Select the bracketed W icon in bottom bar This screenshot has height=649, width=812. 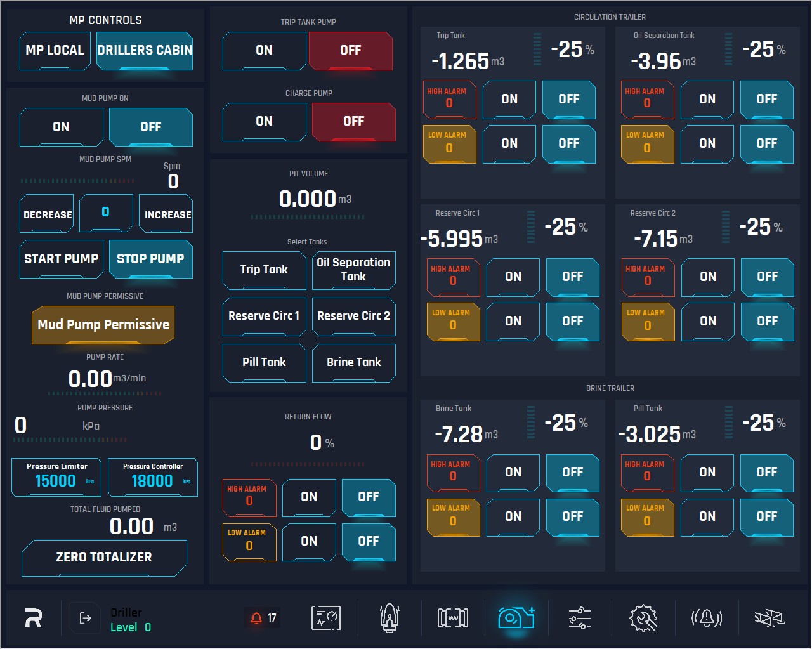point(453,618)
